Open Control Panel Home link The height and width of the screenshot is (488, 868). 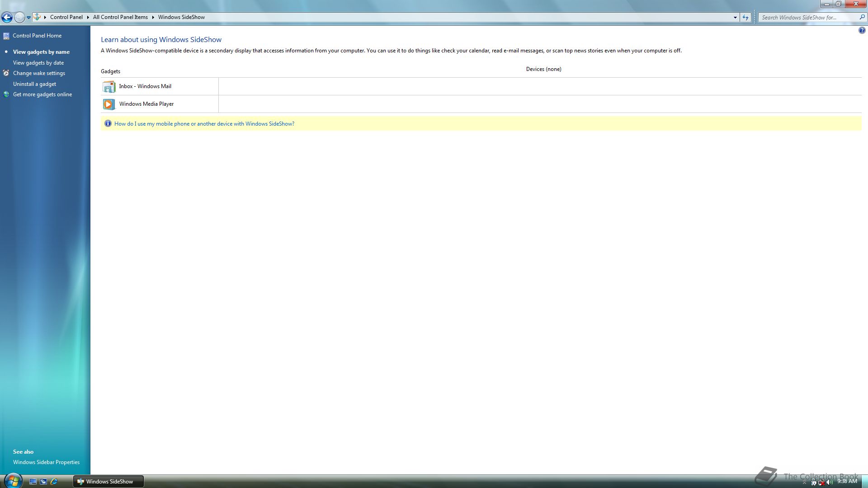(37, 36)
